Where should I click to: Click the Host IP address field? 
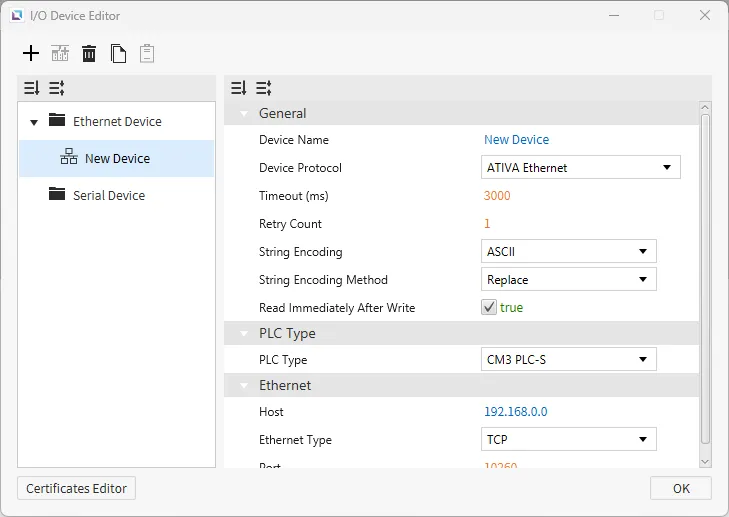point(515,412)
